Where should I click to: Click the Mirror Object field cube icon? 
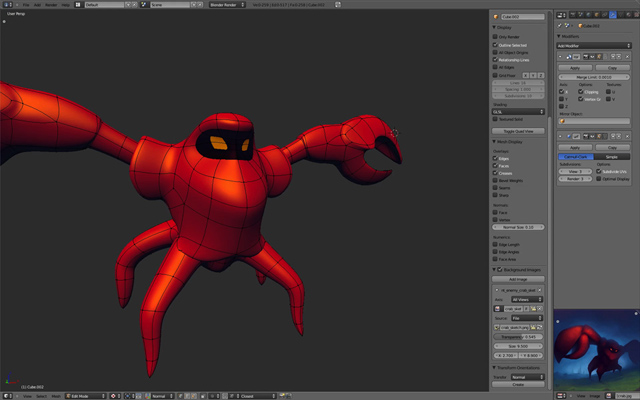[562, 121]
